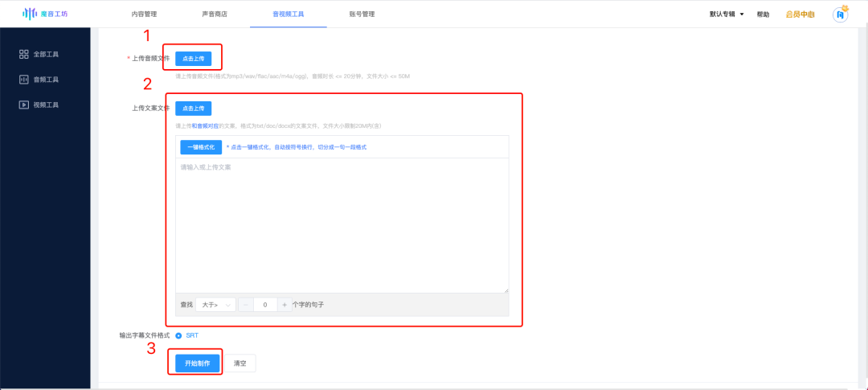Decrease the character count with minus
Image resolution: width=868 pixels, height=390 pixels.
(247, 305)
